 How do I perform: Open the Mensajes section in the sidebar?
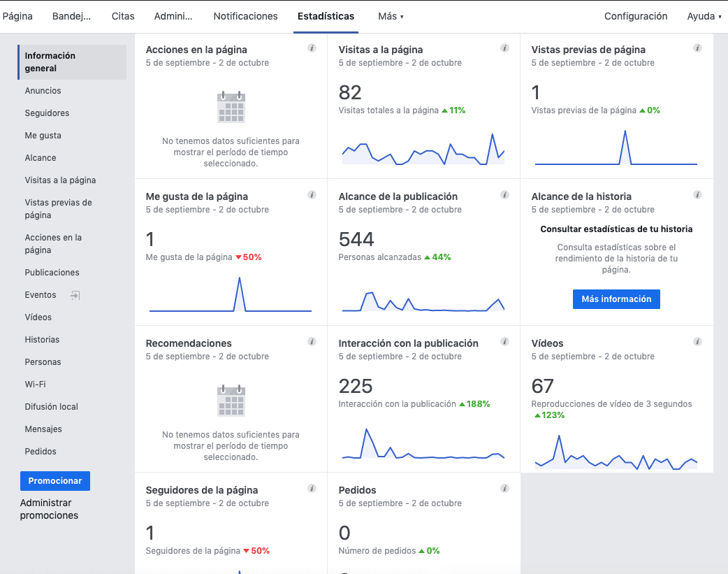click(x=42, y=429)
